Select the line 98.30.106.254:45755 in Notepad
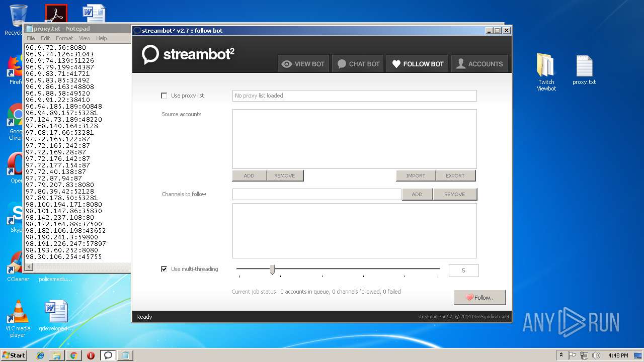Screen dimensions: 644x362 pos(64,256)
